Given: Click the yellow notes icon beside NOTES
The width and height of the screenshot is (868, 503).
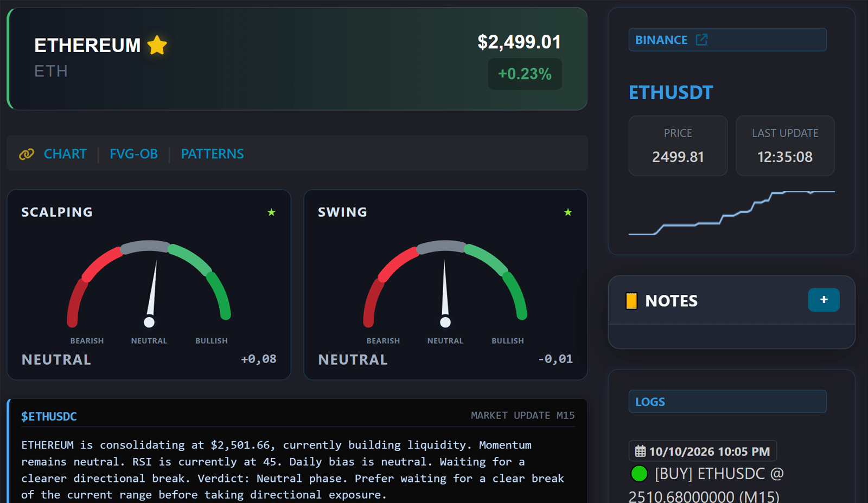Looking at the screenshot, I should [631, 301].
